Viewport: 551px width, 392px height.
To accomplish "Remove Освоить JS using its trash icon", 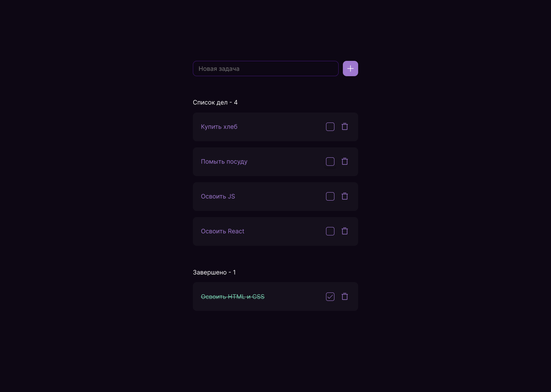I will point(345,196).
